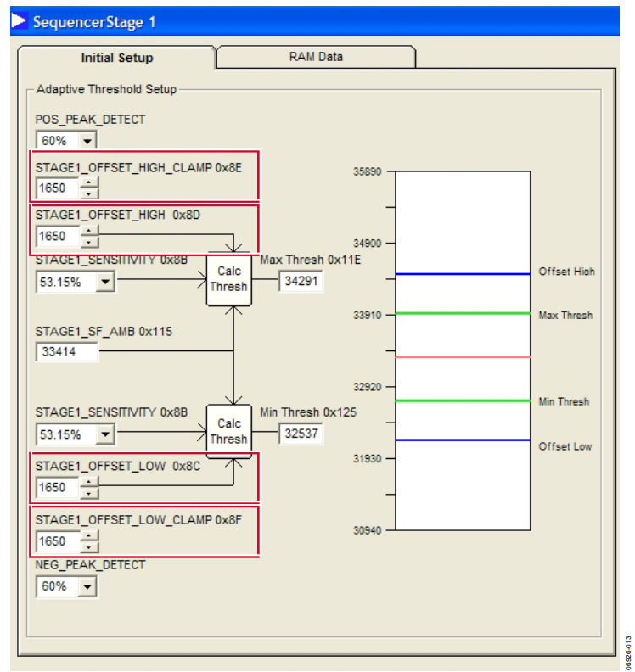
Task: Increase STAGE1_OFFSET_HIGH_CLAMP with the up arrow
Action: [x=89, y=182]
